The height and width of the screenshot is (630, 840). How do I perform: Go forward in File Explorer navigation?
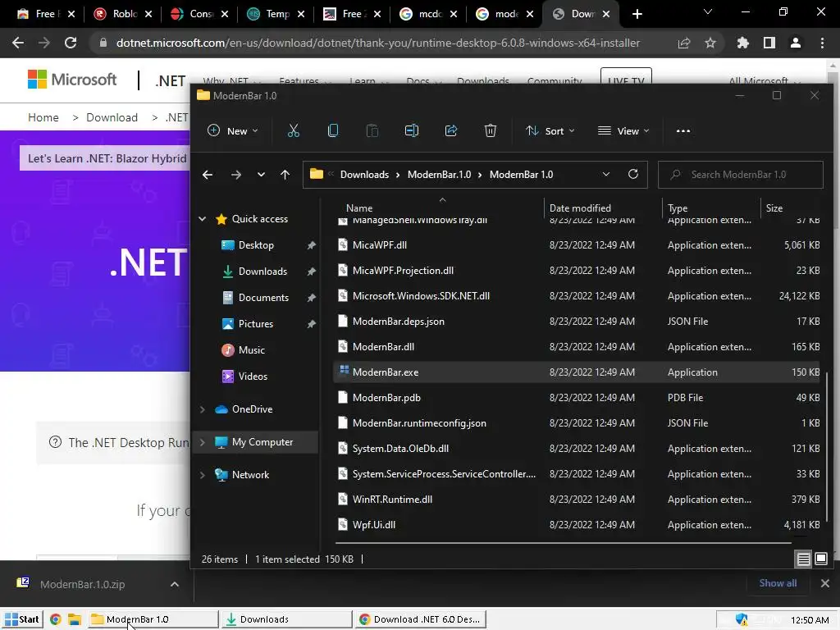235,175
